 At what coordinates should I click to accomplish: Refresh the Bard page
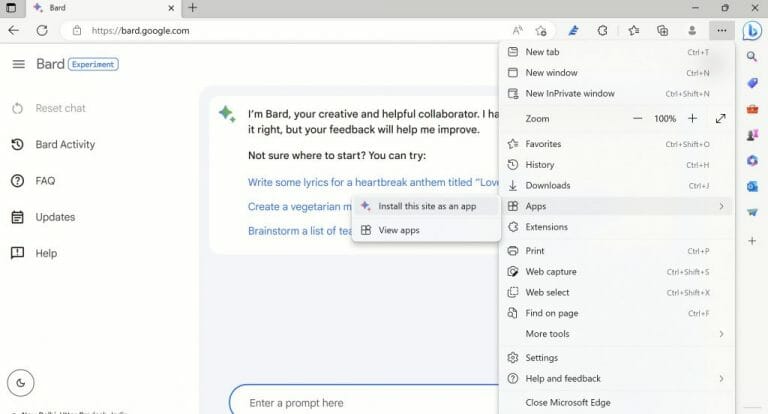[42, 30]
